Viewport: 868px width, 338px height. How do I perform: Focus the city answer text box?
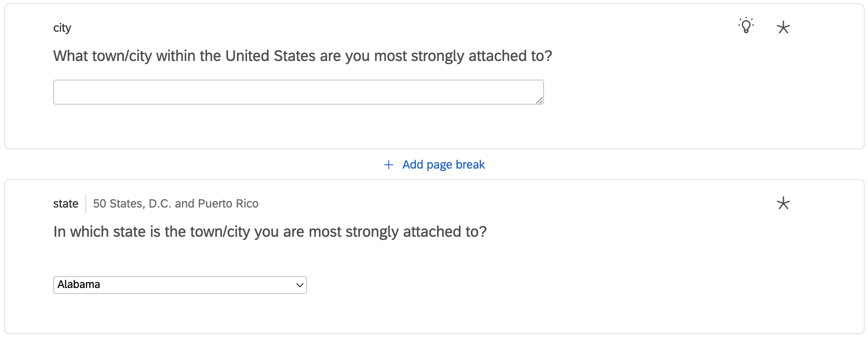tap(298, 92)
